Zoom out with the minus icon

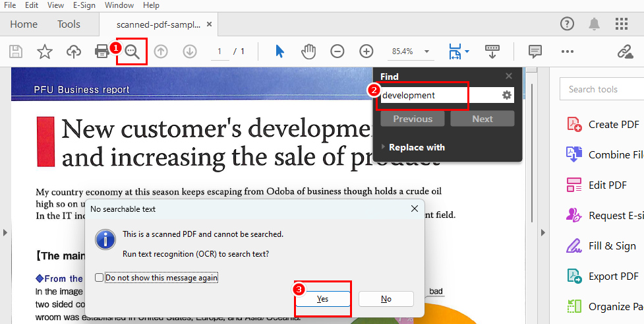(x=337, y=51)
